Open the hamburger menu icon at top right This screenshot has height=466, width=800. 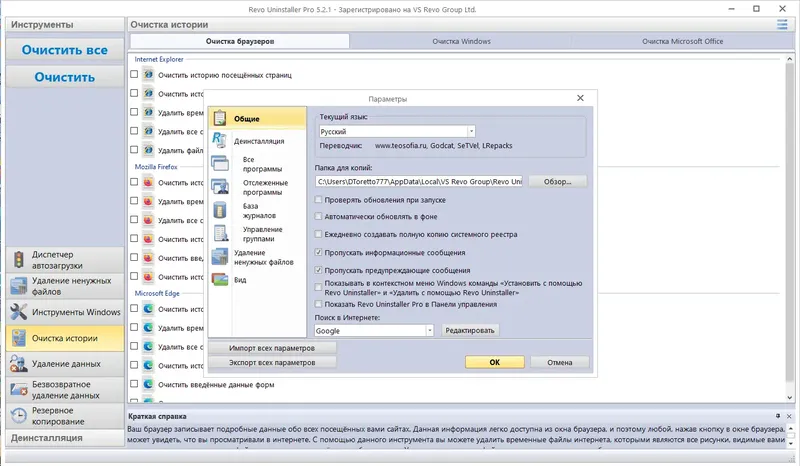coord(782,24)
